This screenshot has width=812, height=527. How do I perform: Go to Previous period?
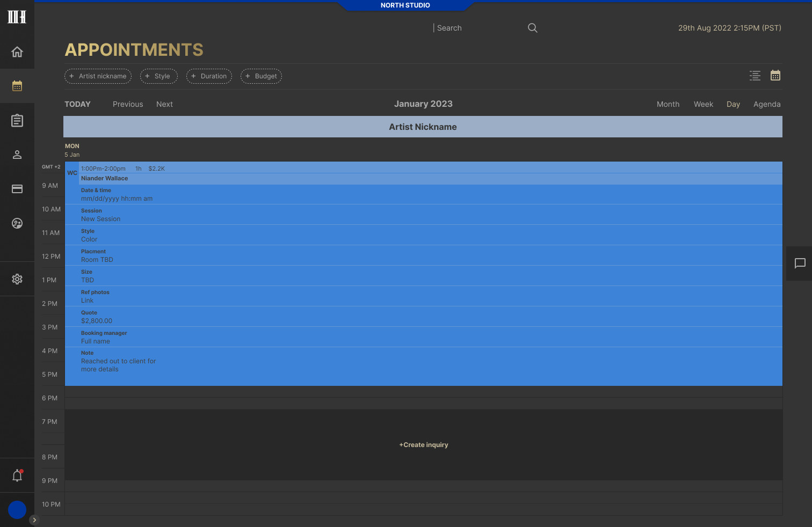tap(128, 104)
